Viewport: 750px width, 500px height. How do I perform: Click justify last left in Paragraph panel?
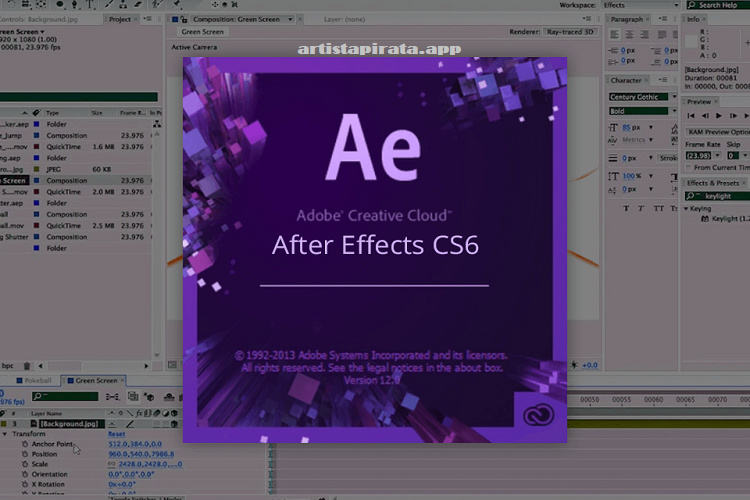[x=662, y=34]
